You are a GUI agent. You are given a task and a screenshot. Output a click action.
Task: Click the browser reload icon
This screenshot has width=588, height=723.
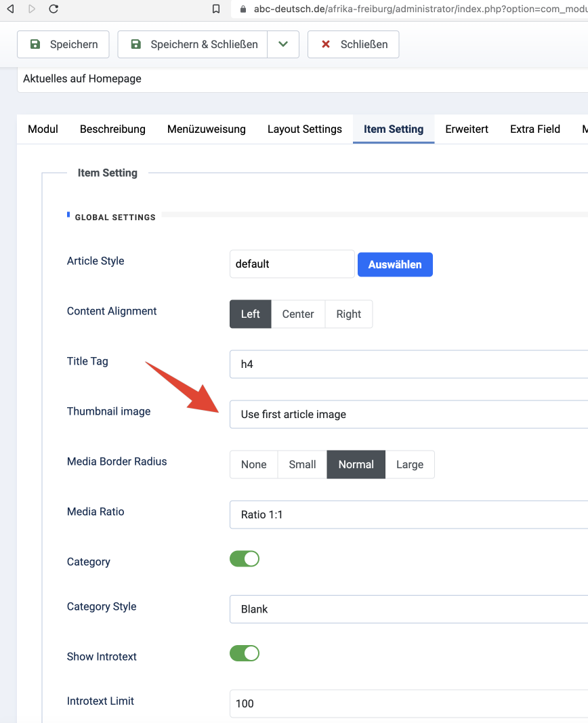coord(54,9)
